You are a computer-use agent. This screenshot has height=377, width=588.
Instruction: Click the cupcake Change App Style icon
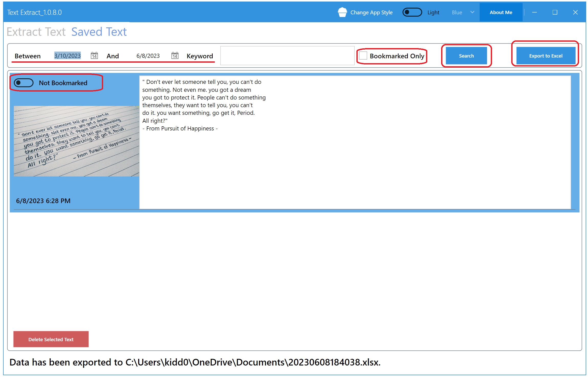342,12
